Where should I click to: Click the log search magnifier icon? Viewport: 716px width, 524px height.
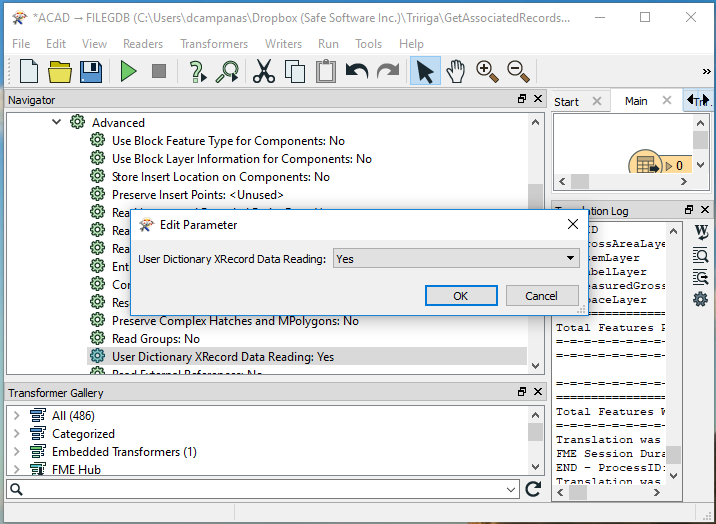click(x=700, y=255)
